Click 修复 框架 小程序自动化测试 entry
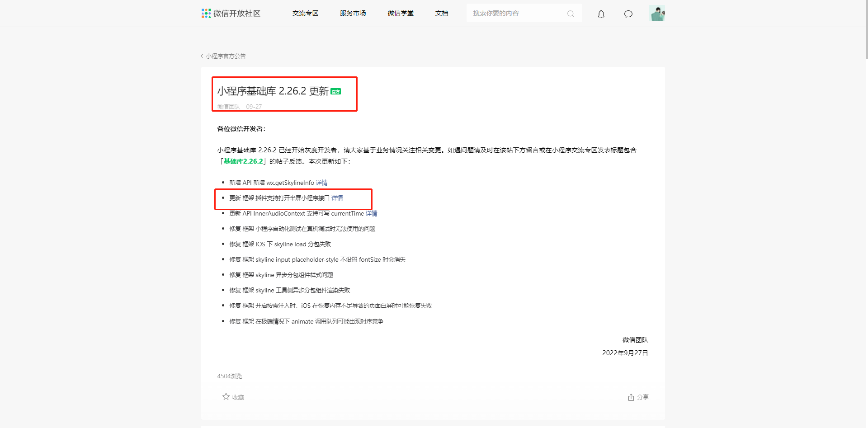The width and height of the screenshot is (868, 428). [302, 229]
